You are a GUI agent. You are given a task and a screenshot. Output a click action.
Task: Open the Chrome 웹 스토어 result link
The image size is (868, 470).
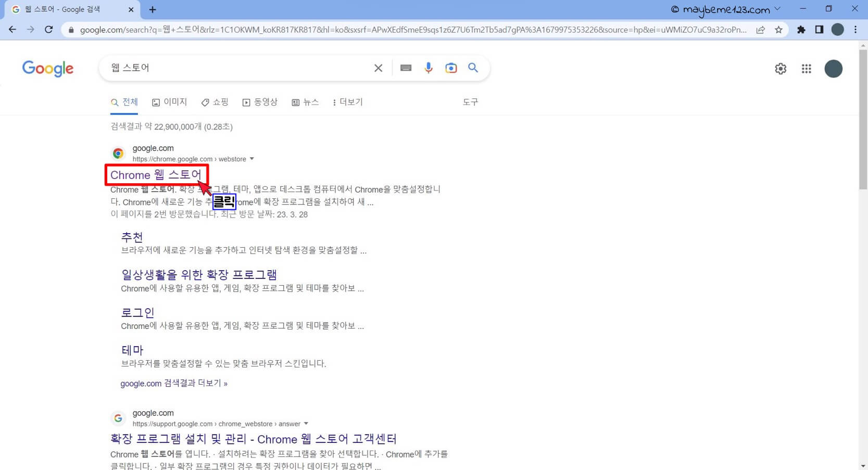[156, 175]
